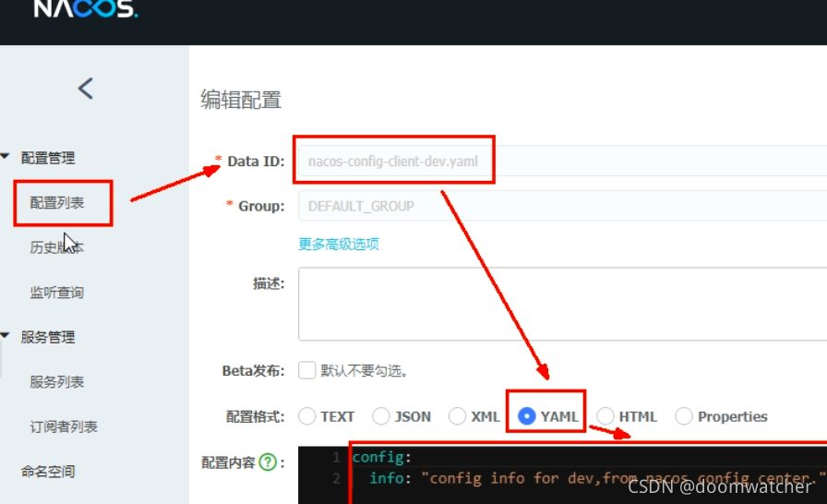The height and width of the screenshot is (504, 827).
Task: Select 配置管理 section heading
Action: pyautogui.click(x=48, y=158)
